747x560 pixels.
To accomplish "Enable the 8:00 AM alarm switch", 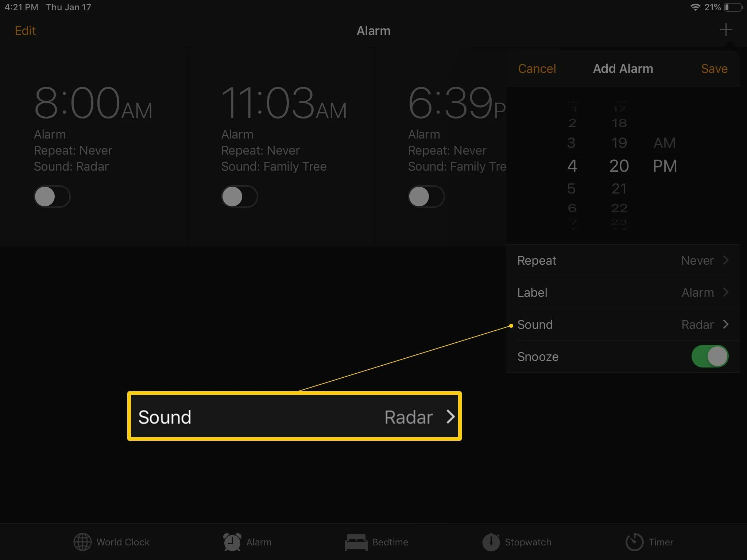I will pos(52,197).
